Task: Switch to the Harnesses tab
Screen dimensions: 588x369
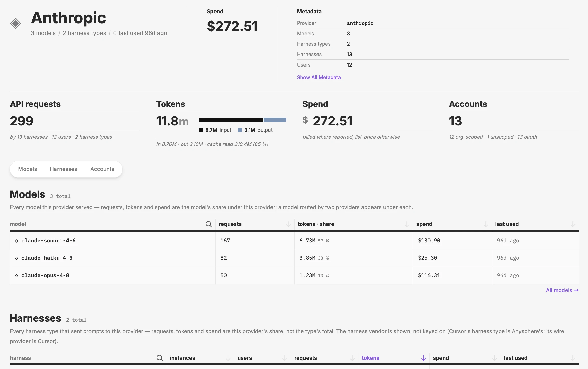Action: (x=63, y=169)
